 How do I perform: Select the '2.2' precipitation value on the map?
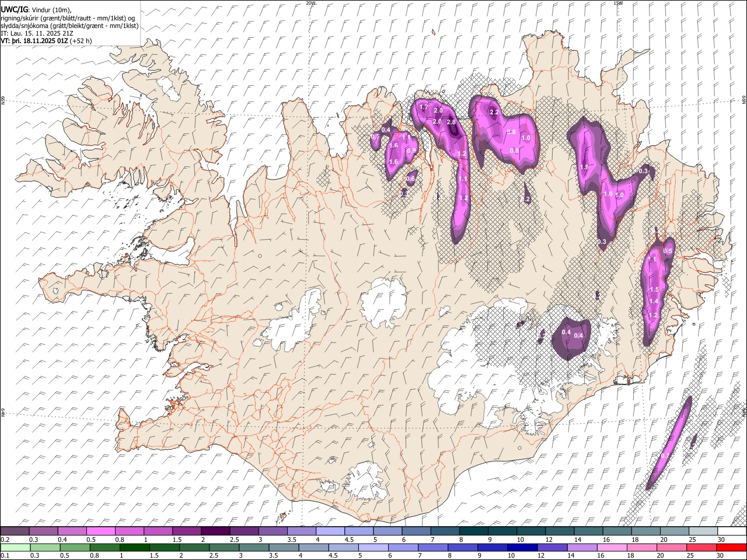click(494, 112)
